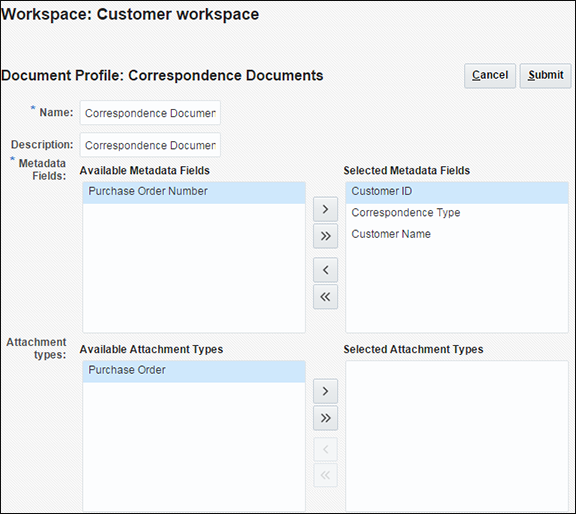Click the empty Selected Attachment Types list

[x=457, y=436]
